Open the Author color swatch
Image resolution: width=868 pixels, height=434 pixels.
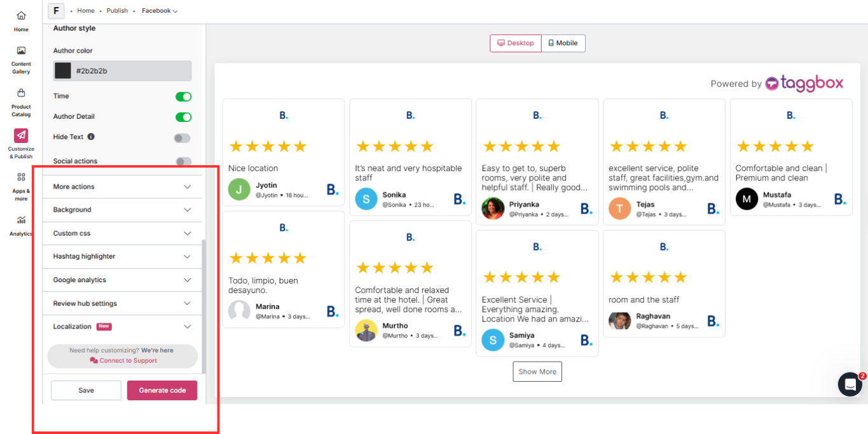[62, 71]
